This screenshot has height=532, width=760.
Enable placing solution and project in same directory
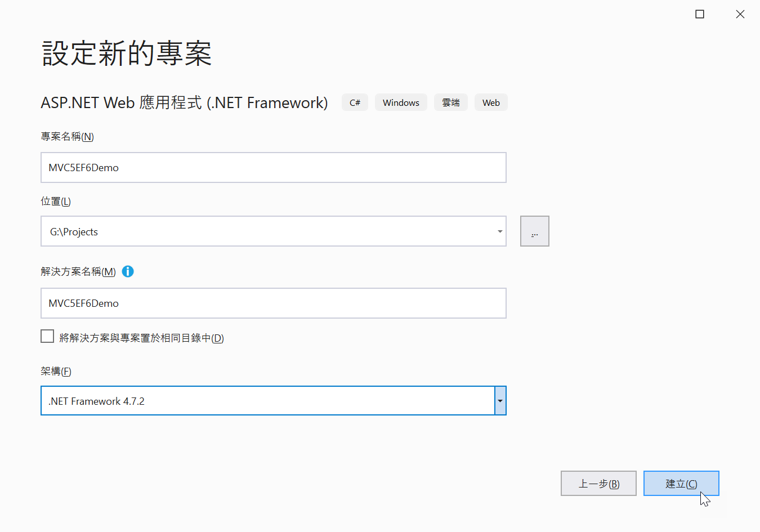[x=47, y=337]
